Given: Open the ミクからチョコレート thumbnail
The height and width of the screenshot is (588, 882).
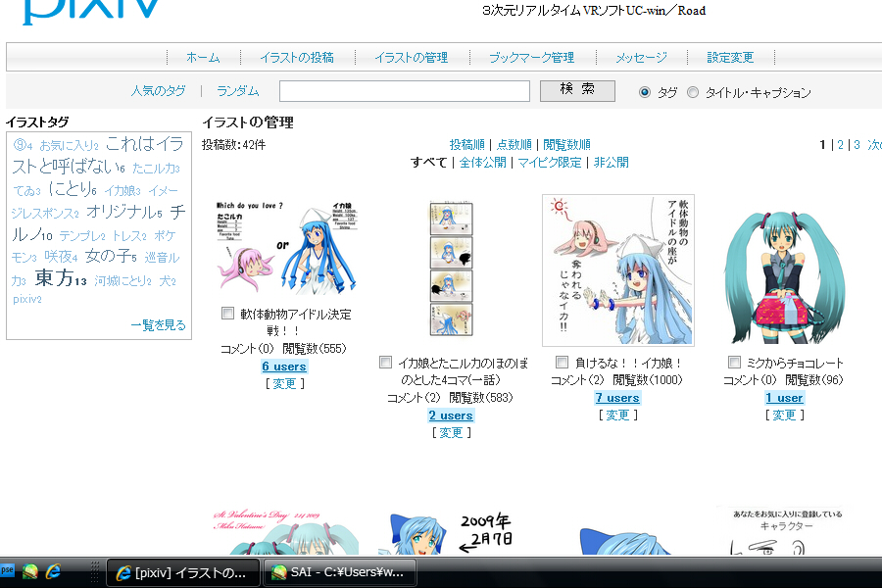Looking at the screenshot, I should (x=785, y=276).
